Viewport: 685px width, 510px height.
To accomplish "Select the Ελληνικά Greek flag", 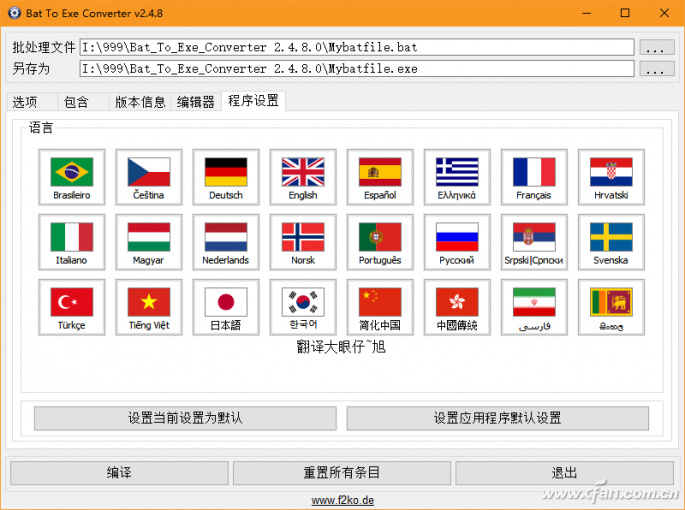I will tap(457, 177).
